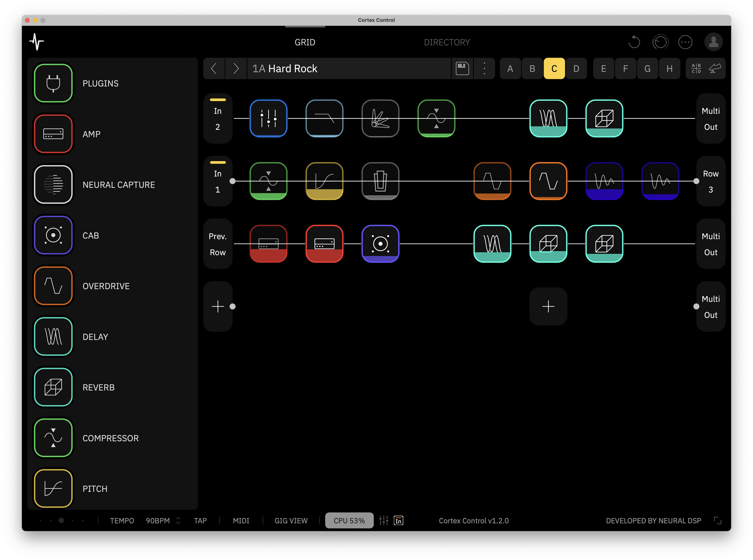The width and height of the screenshot is (753, 560).
Task: Click the CPU 53% indicator
Action: [349, 520]
